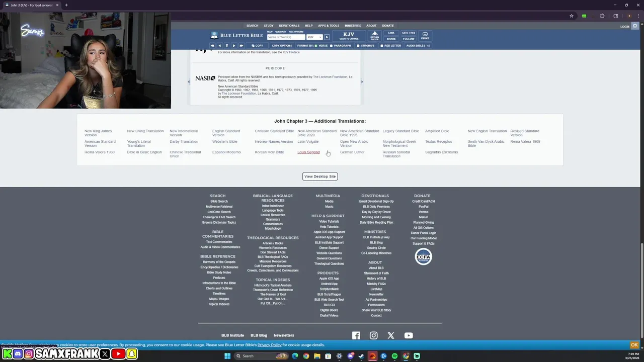This screenshot has height=362, width=644.
Task: Open the YouTube icon in footer
Action: pyautogui.click(x=409, y=335)
